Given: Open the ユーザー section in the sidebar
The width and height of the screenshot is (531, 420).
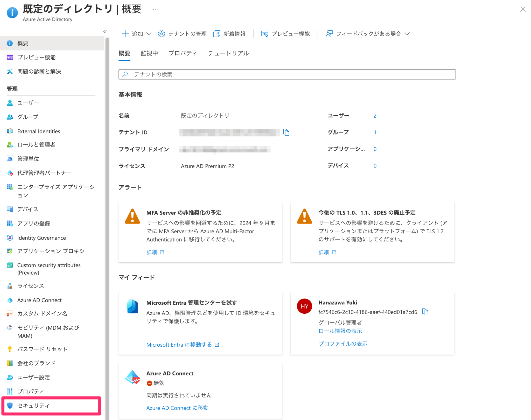Looking at the screenshot, I should [28, 103].
